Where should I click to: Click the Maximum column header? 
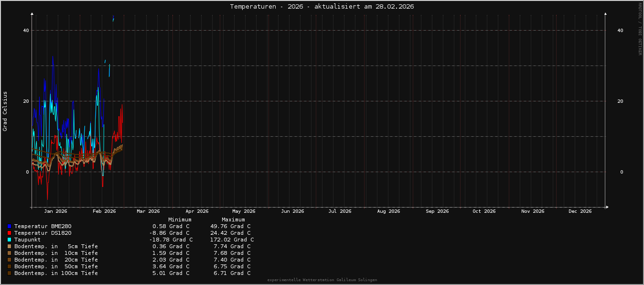[x=233, y=219]
